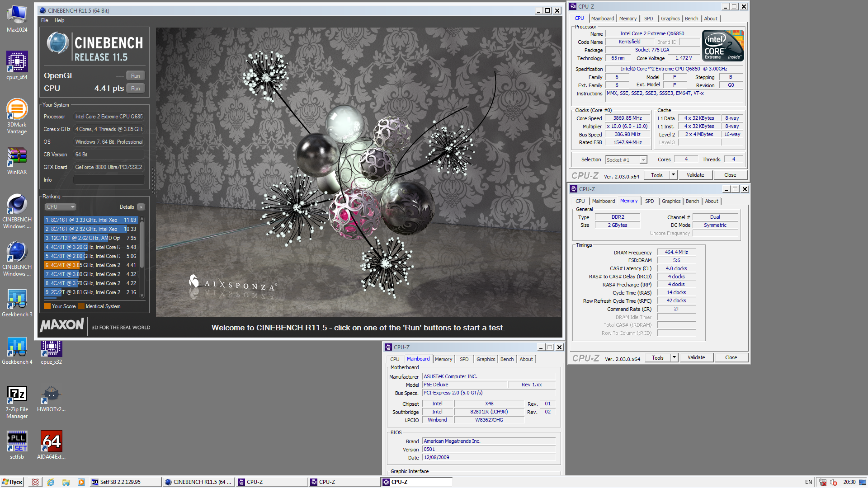Screen dimensions: 868x488
Task: Launch Geekbench 4 desktop icon
Action: (x=17, y=350)
